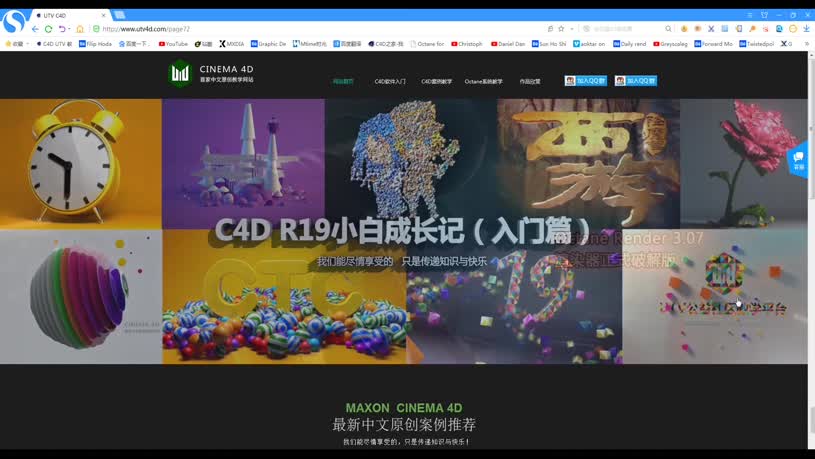Open the Christoph bookmark

(467, 44)
